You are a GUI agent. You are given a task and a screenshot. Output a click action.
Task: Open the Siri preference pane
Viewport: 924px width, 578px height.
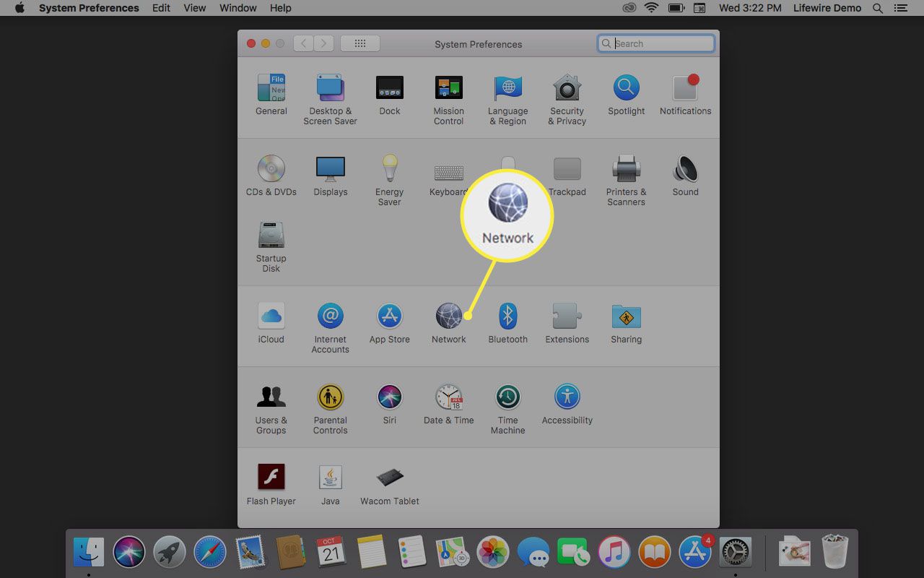pyautogui.click(x=390, y=404)
